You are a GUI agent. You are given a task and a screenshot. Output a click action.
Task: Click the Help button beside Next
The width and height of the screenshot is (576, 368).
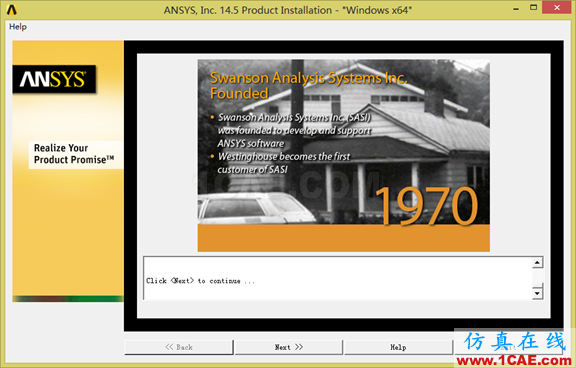(398, 347)
